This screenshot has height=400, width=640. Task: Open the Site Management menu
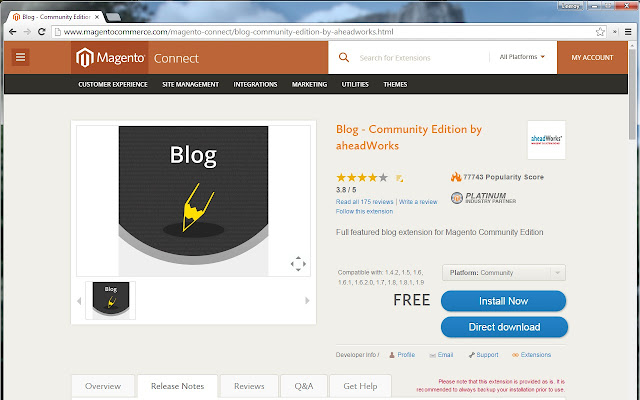[190, 84]
